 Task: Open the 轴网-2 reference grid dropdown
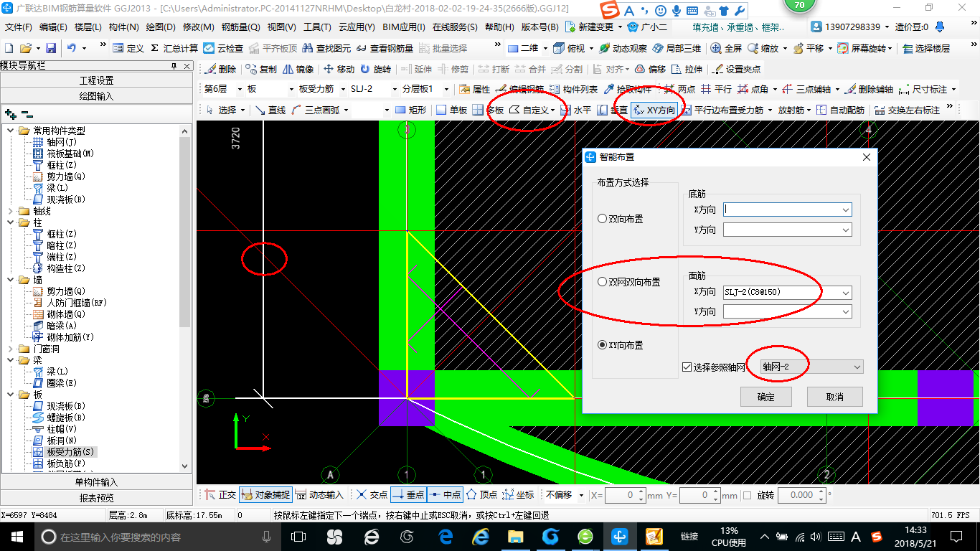click(x=857, y=367)
